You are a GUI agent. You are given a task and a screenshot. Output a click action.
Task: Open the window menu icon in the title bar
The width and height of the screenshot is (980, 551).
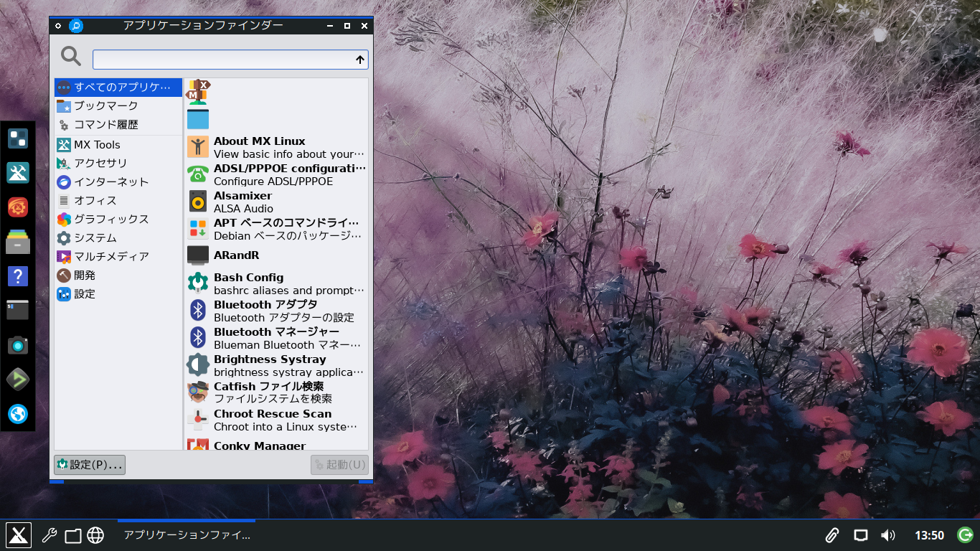[58, 26]
